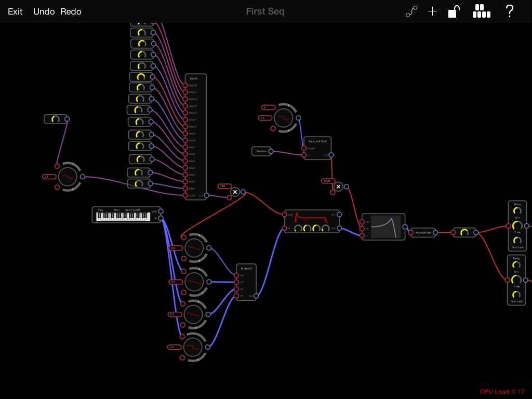Tap Sample & Hold trigger input port
This screenshot has height=399, width=532.
coord(304,148)
